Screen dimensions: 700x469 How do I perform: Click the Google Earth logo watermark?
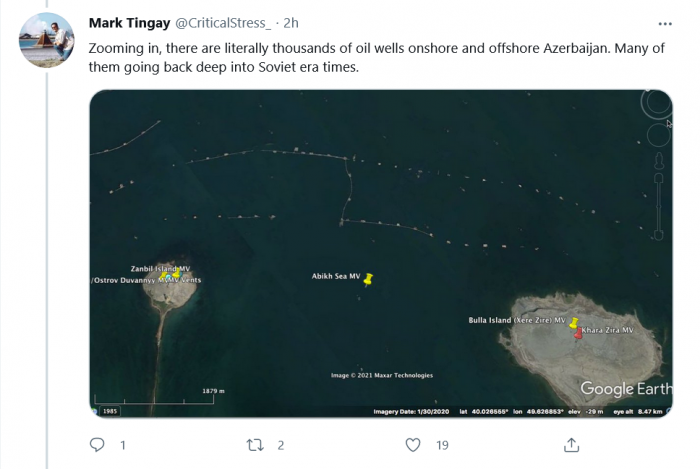pyautogui.click(x=625, y=389)
